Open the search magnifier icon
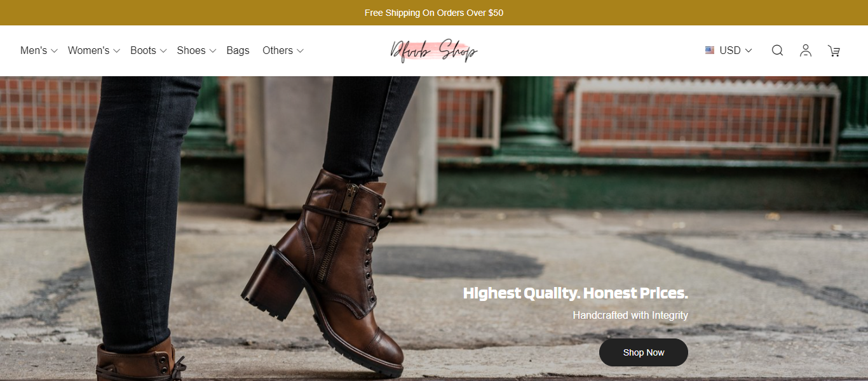 [777, 50]
